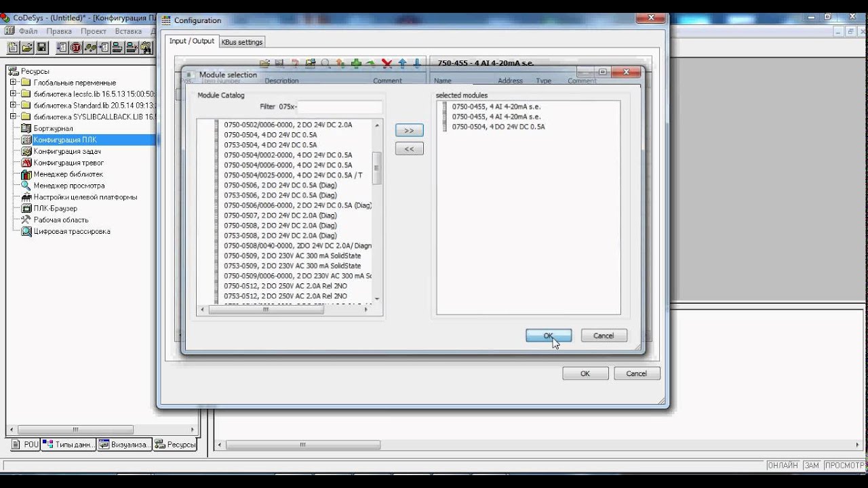
Task: Click the Конфигурация тревог alarm icon
Action: pyautogui.click(x=26, y=163)
